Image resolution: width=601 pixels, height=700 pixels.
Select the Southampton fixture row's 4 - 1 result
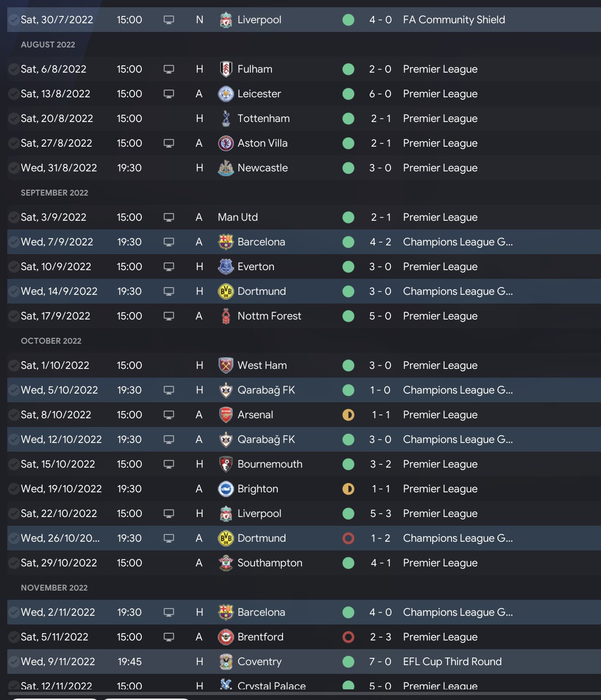380,563
